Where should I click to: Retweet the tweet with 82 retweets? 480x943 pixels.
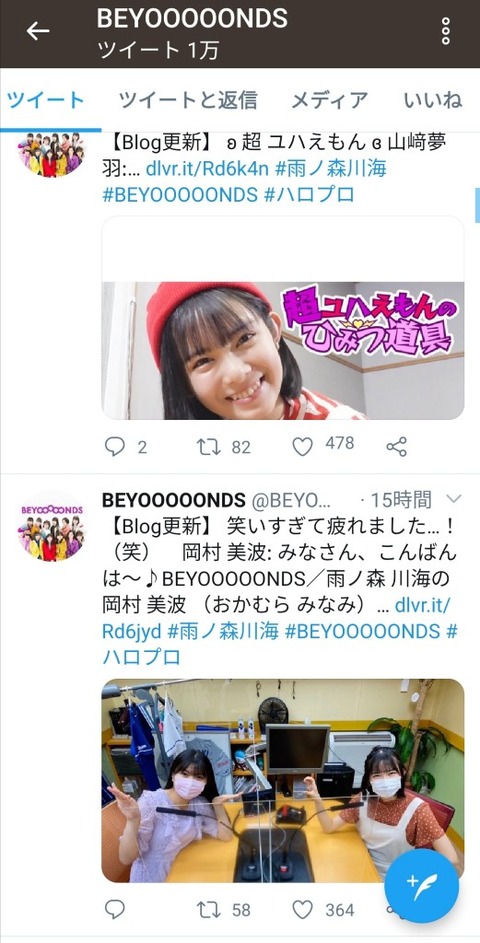point(209,447)
